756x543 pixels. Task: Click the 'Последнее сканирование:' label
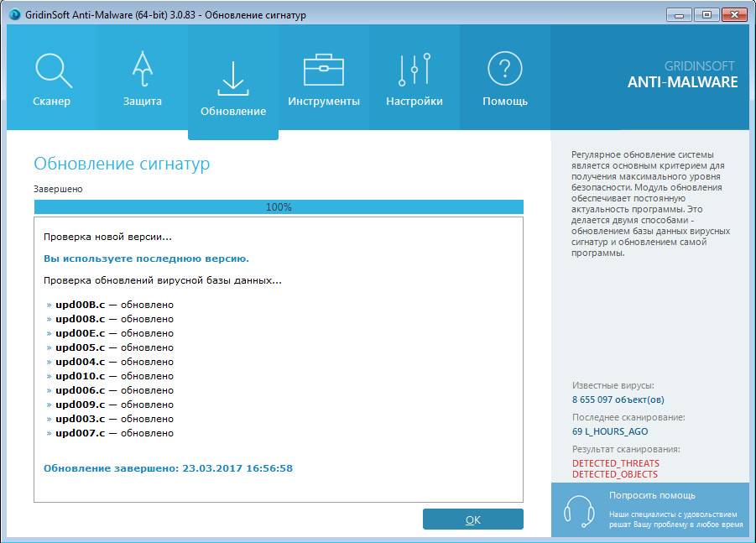pyautogui.click(x=628, y=417)
